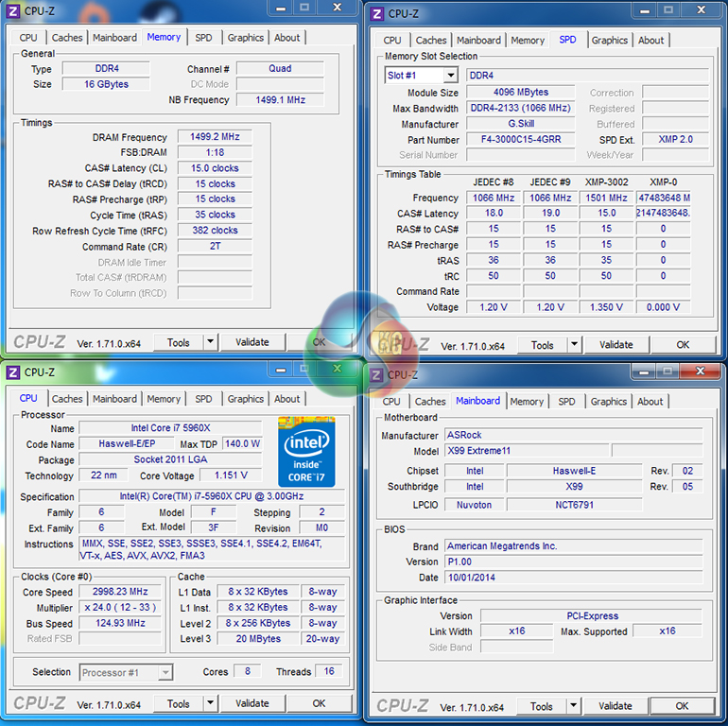Click the Bus Speed 124.93 MHz value
728x726 pixels.
pos(120,623)
